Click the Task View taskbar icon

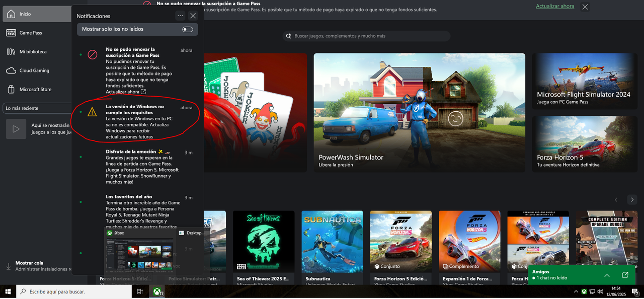tap(140, 291)
